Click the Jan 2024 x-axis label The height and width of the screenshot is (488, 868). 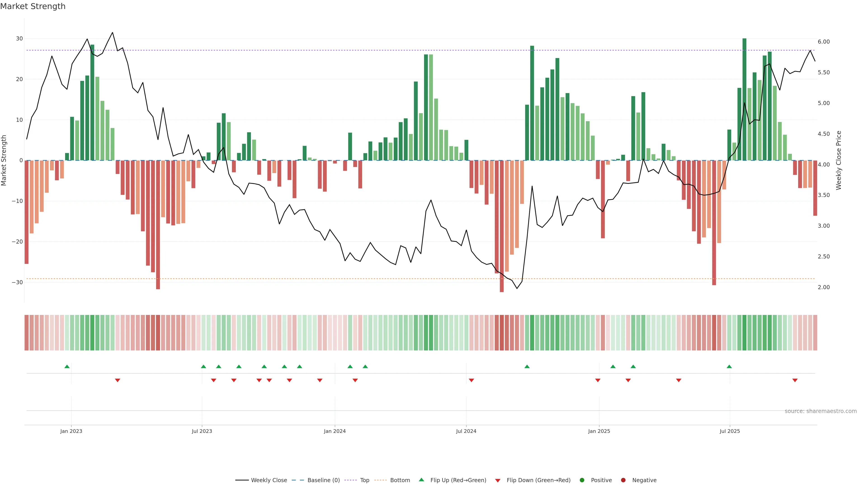[x=335, y=431]
